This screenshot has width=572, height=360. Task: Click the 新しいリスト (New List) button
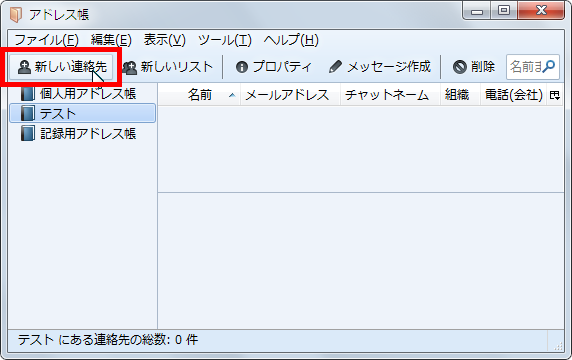(167, 67)
